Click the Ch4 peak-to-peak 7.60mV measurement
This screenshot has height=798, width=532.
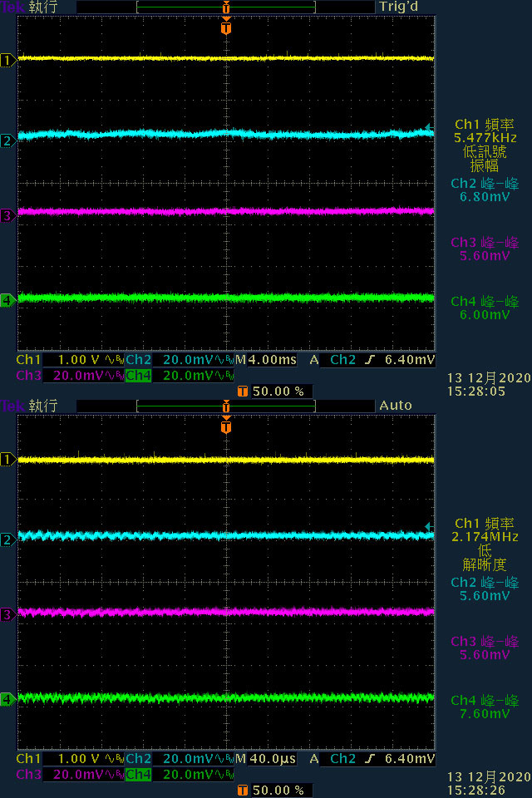[485, 707]
